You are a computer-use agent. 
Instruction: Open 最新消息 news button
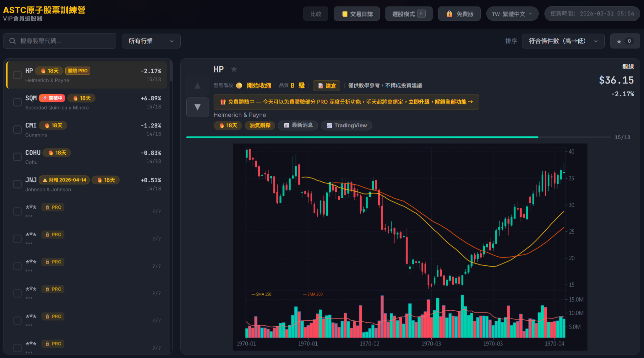pos(298,126)
